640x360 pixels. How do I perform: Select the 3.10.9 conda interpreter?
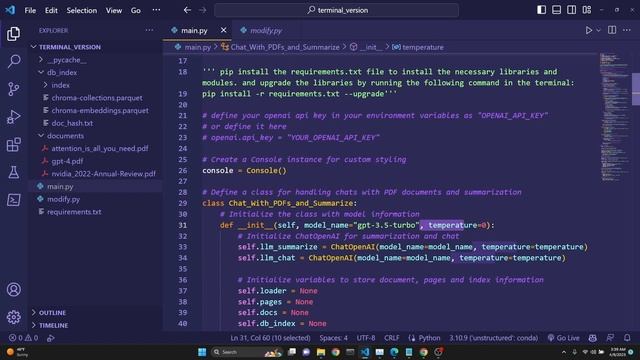coord(493,338)
